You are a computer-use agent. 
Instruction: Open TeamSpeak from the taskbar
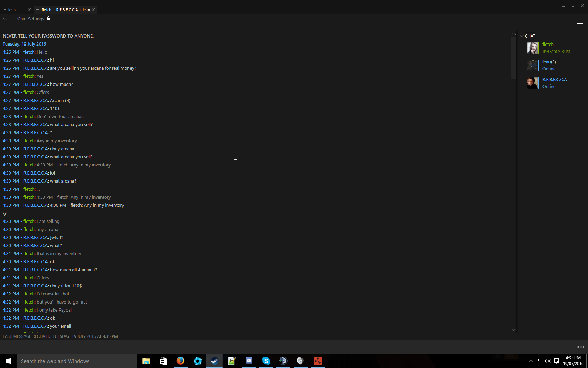283,361
